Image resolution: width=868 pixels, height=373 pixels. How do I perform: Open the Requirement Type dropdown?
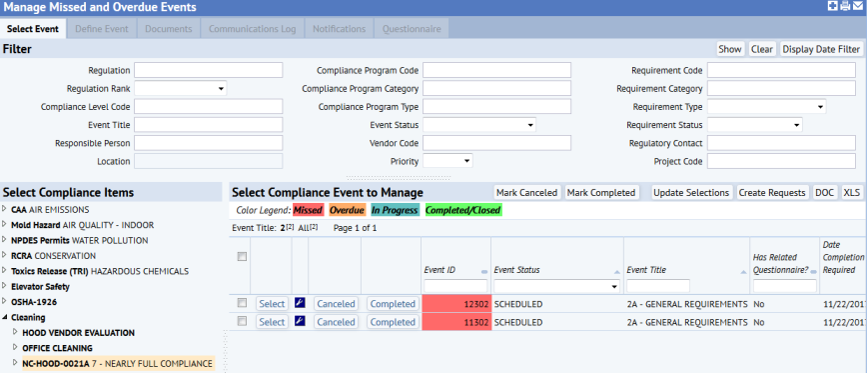click(767, 106)
